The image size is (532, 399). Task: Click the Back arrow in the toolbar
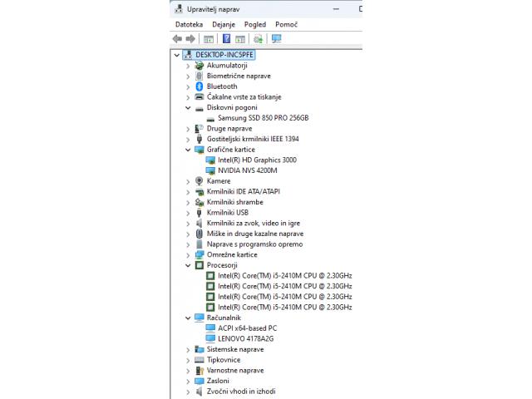177,39
